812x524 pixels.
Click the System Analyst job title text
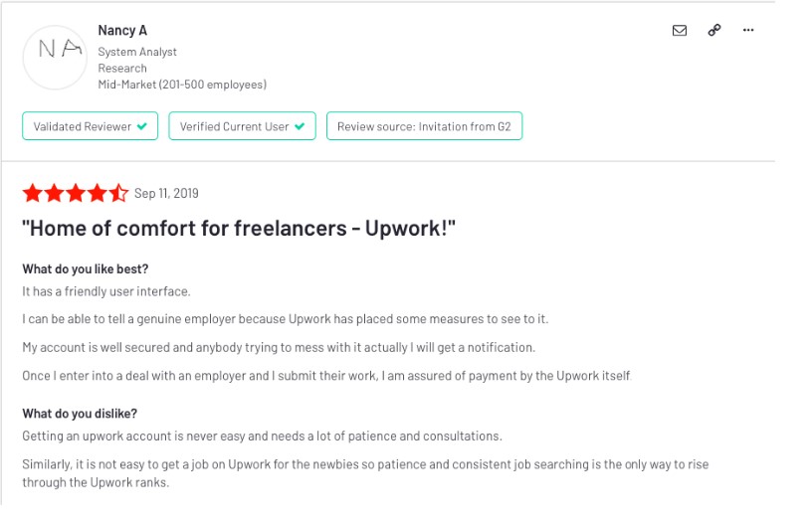coord(137,52)
